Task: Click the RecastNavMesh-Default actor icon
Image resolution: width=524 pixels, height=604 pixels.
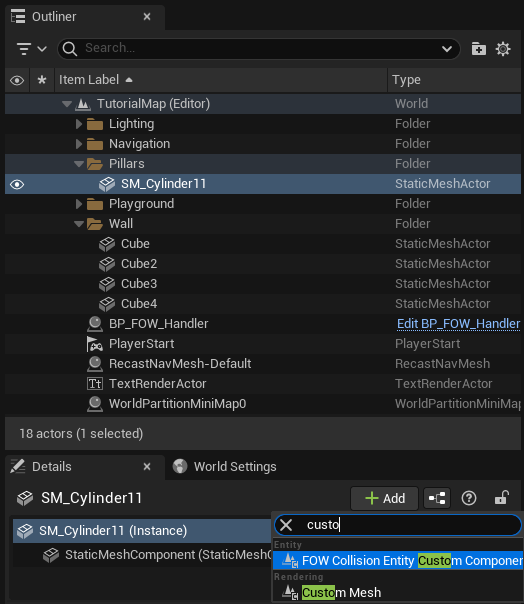Action: click(95, 364)
